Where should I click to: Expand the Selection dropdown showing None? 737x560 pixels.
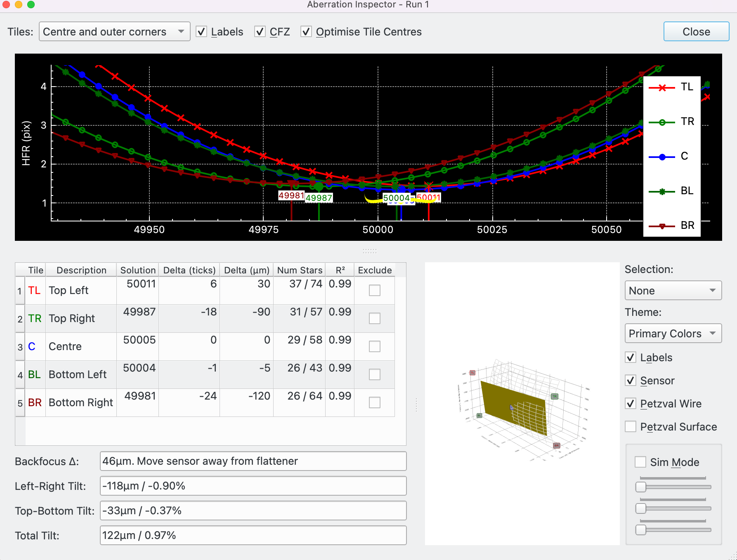(673, 291)
